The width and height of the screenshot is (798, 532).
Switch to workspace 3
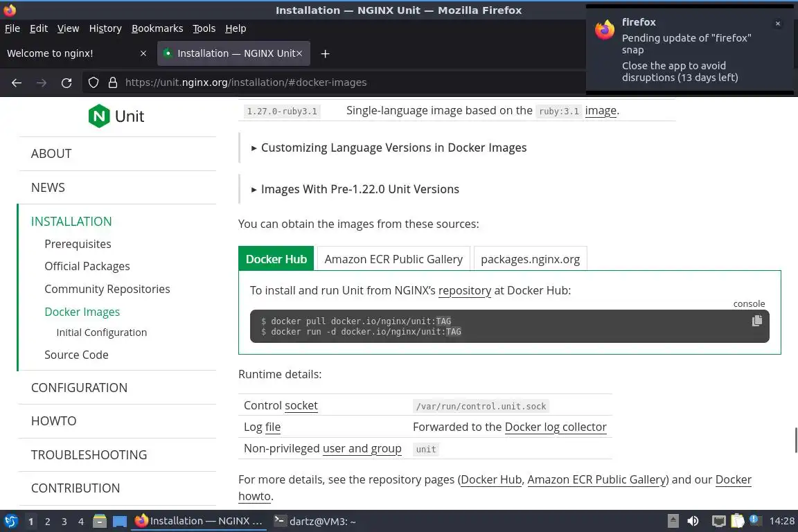point(64,522)
